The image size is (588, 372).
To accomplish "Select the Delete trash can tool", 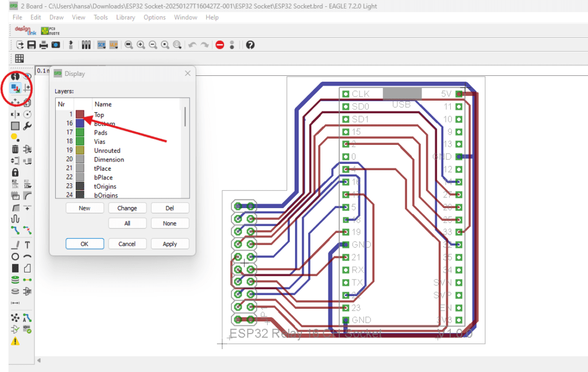I will pyautogui.click(x=15, y=149).
